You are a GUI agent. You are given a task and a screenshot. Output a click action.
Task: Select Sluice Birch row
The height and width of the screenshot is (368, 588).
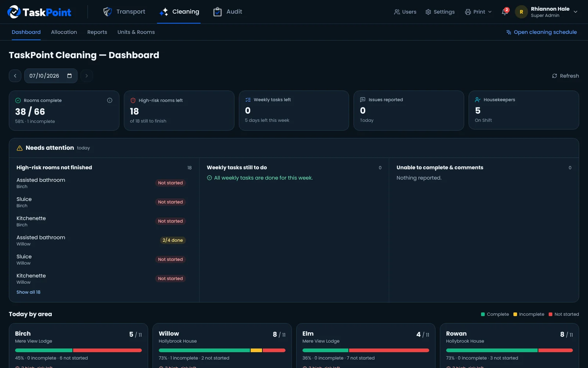point(101,202)
